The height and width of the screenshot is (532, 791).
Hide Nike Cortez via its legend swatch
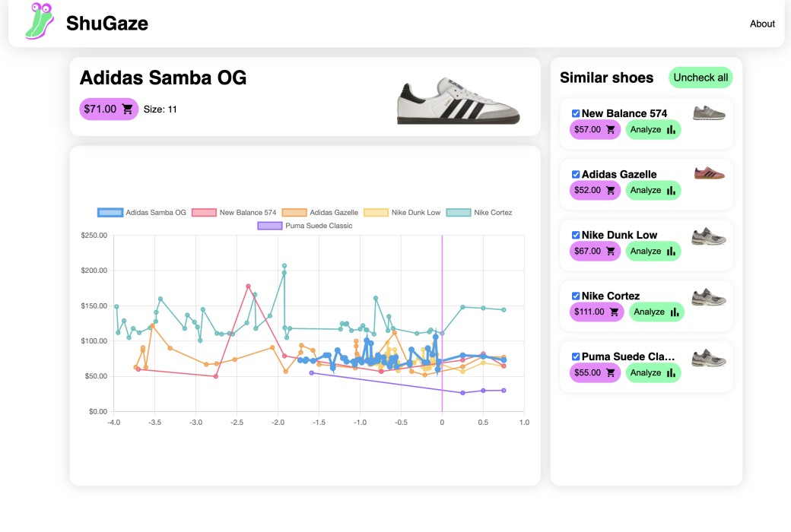click(459, 213)
